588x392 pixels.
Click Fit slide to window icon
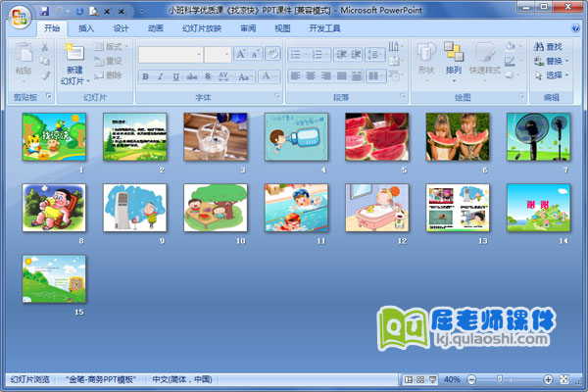point(564,379)
